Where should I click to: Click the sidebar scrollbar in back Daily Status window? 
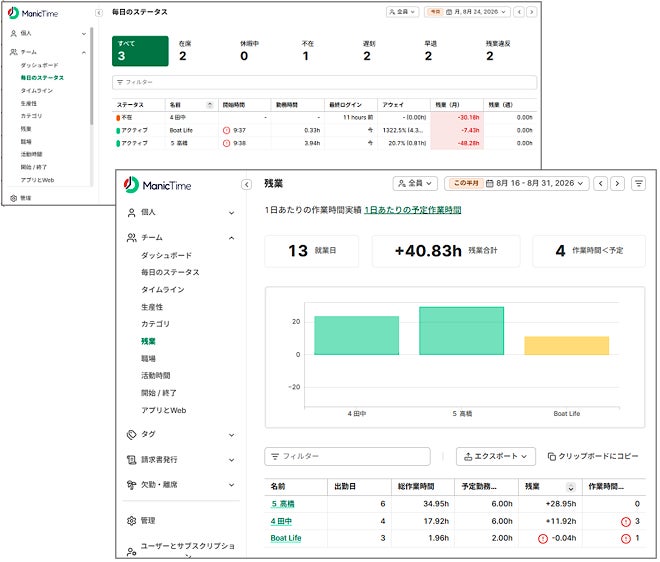point(91,76)
